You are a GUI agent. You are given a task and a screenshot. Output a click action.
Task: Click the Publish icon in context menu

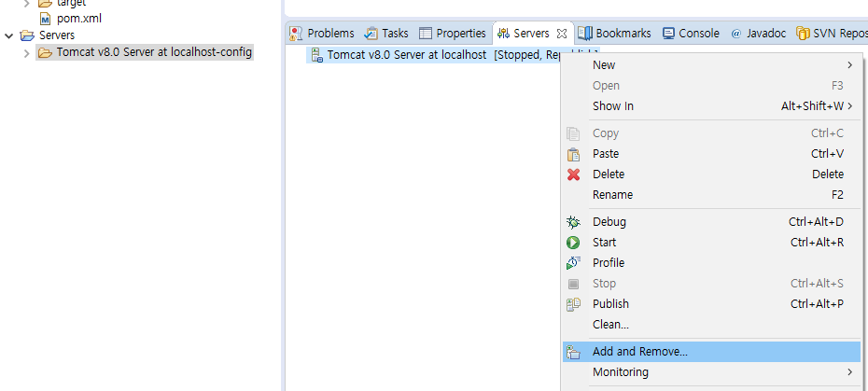(x=574, y=304)
